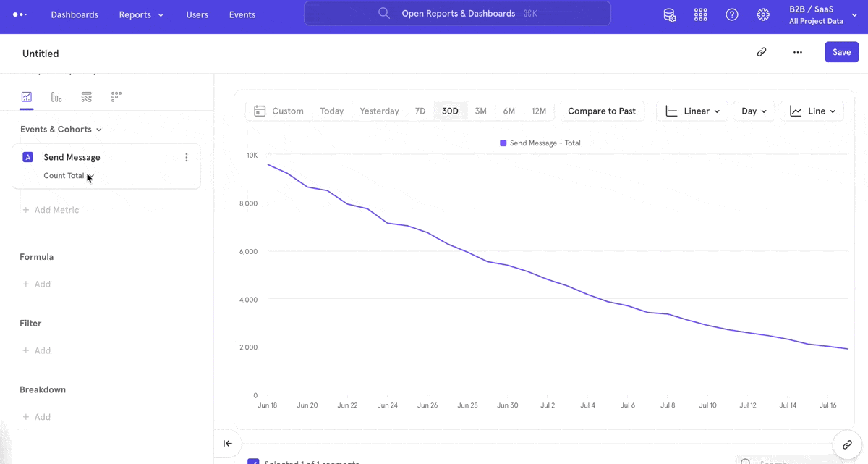
Task: Open the Dashboards menu item
Action: (75, 15)
